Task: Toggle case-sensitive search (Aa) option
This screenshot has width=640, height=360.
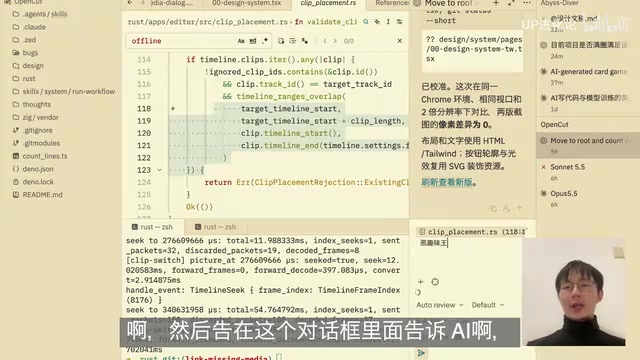Action: coord(241,41)
